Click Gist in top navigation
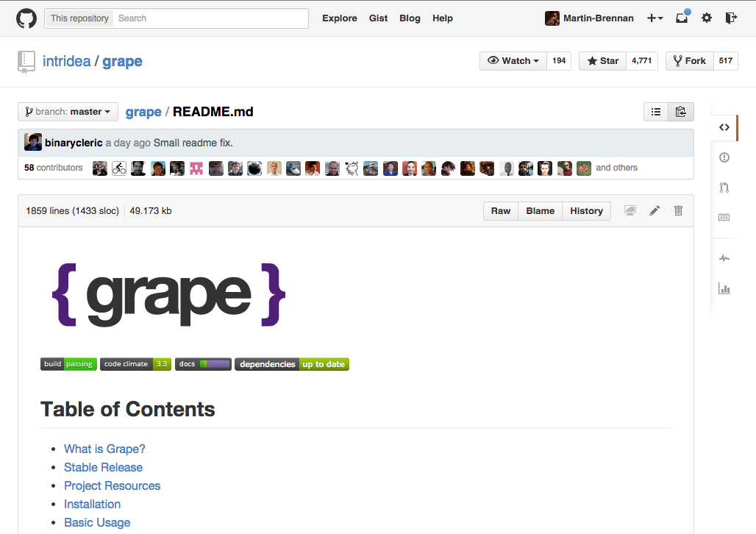This screenshot has height=534, width=756. [x=378, y=18]
